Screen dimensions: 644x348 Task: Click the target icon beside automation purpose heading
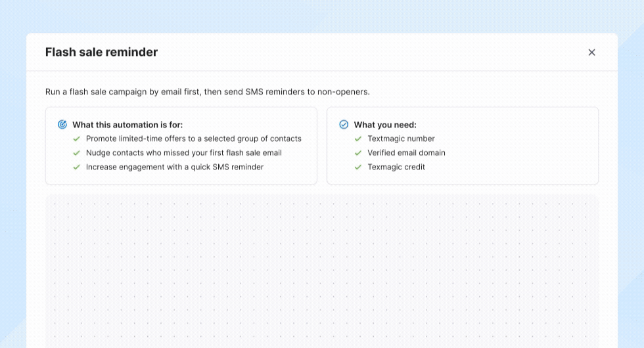tap(62, 125)
